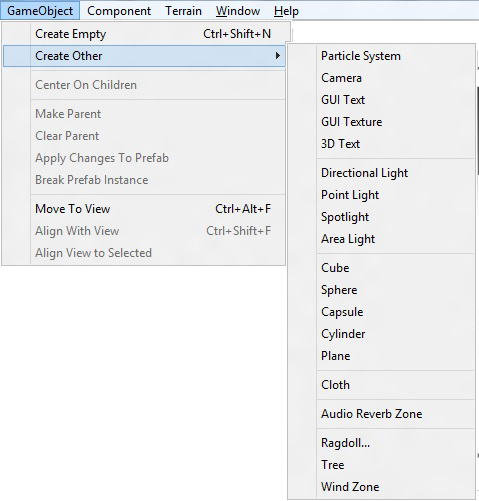
Task: Open the Help menu
Action: [286, 11]
